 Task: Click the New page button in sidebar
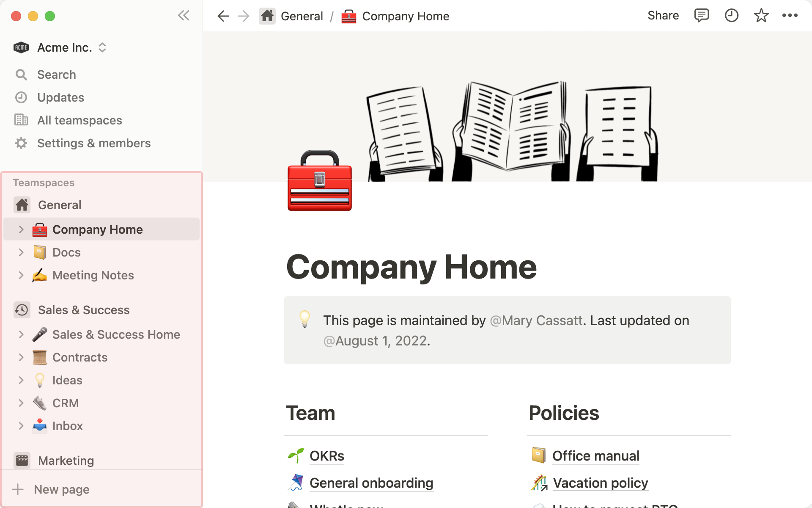pos(61,489)
